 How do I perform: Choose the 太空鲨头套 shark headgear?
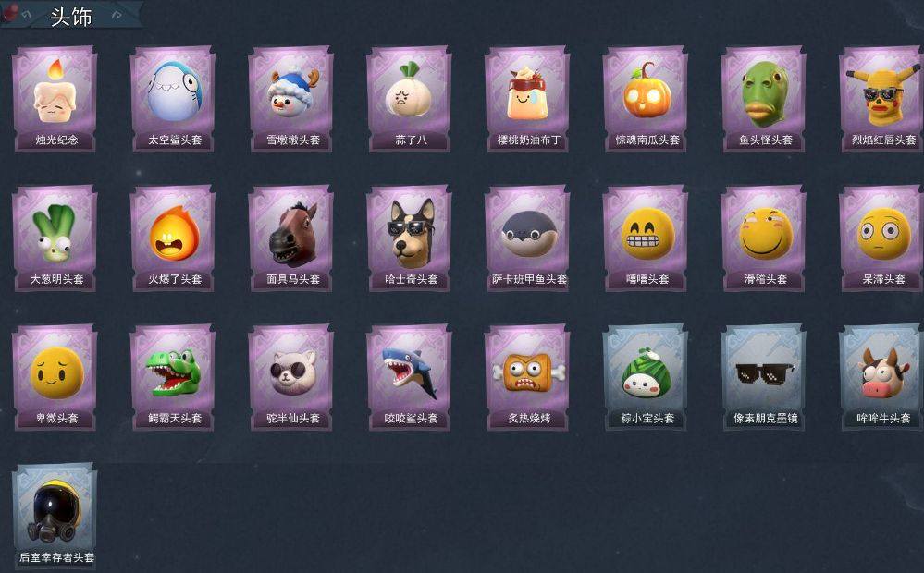(173, 99)
